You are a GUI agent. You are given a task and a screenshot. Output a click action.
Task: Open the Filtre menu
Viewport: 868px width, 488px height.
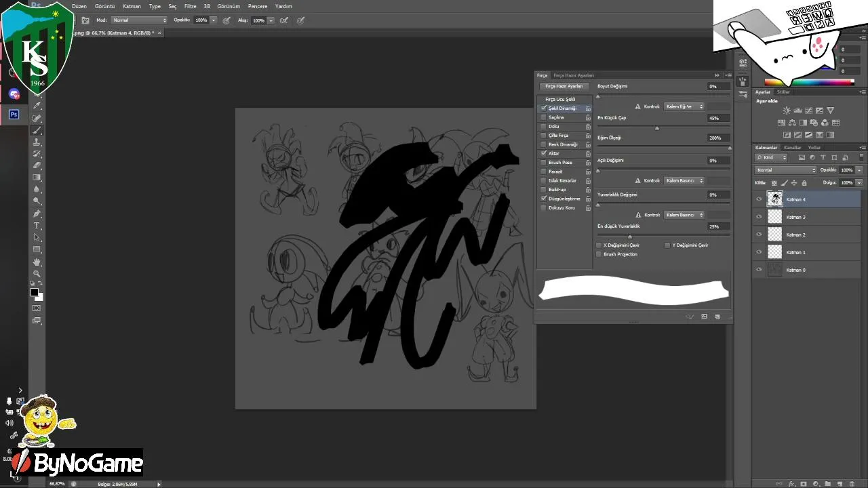coord(190,6)
